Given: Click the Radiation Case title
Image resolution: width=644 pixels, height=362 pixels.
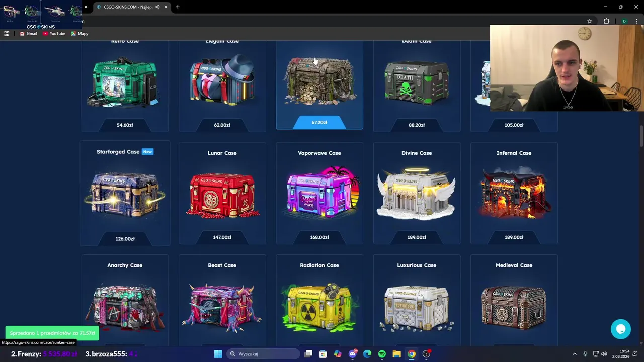Looking at the screenshot, I should (319, 265).
